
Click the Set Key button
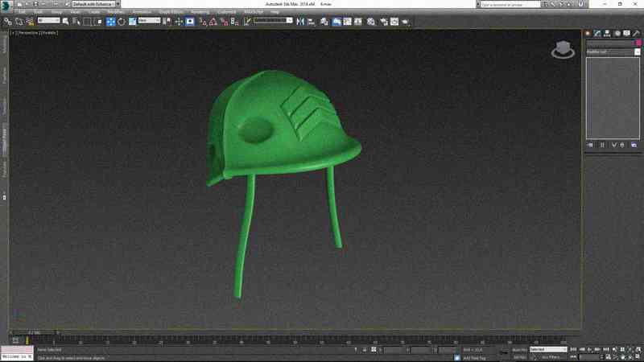pyautogui.click(x=519, y=357)
